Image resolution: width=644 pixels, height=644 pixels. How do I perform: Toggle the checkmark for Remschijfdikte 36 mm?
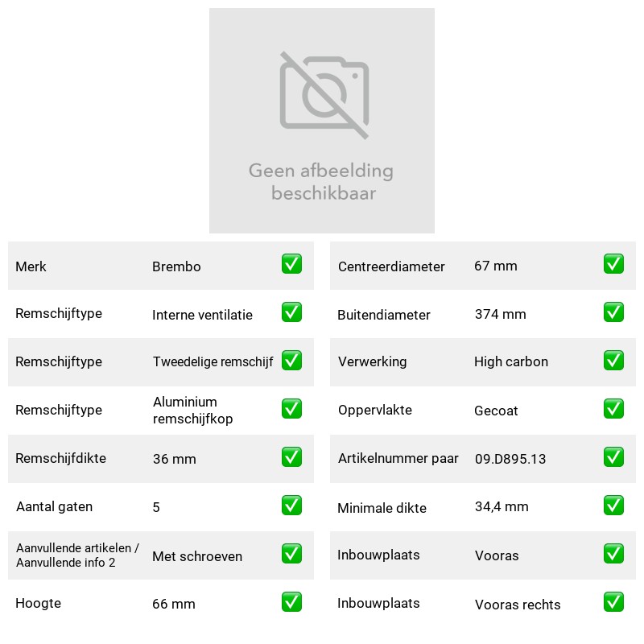coord(291,457)
